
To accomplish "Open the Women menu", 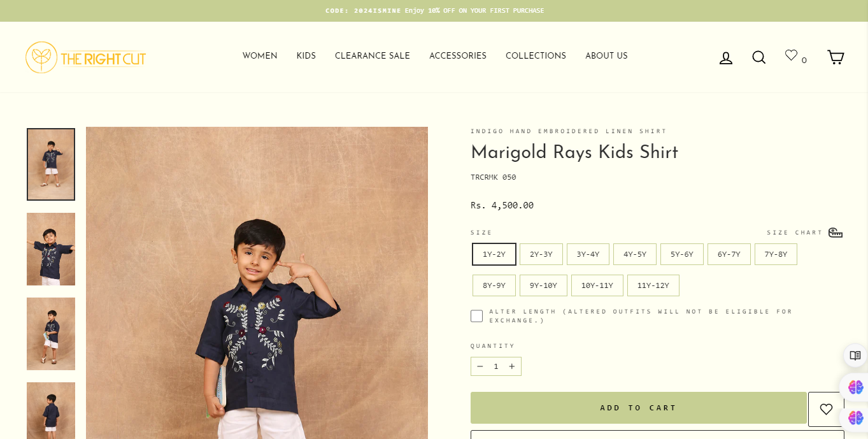I will click(x=260, y=56).
